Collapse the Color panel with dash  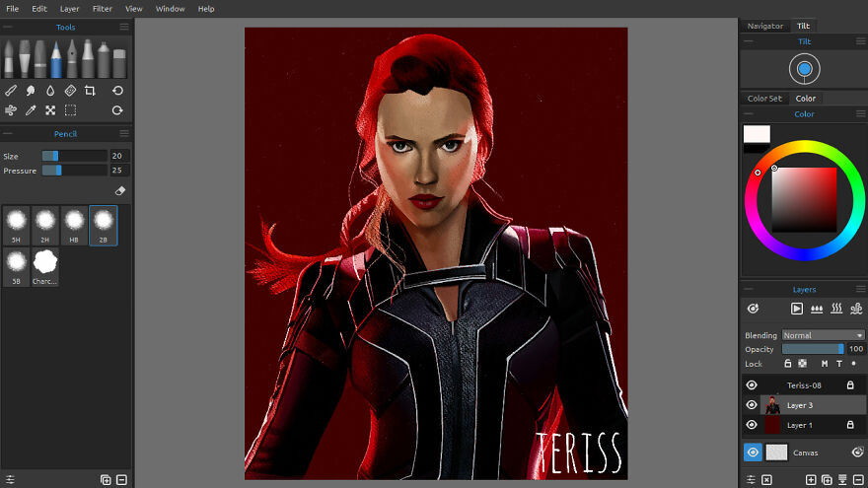pos(749,113)
